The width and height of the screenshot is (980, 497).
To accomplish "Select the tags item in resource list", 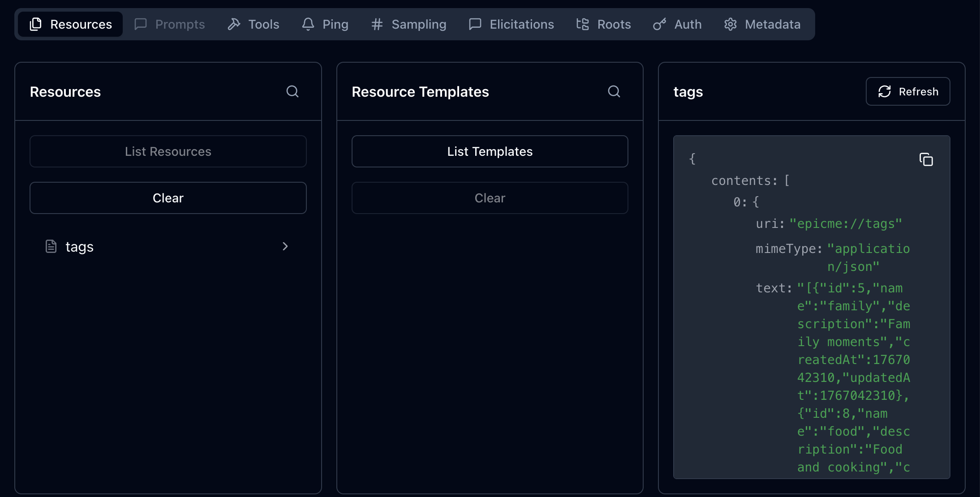I will pyautogui.click(x=79, y=247).
